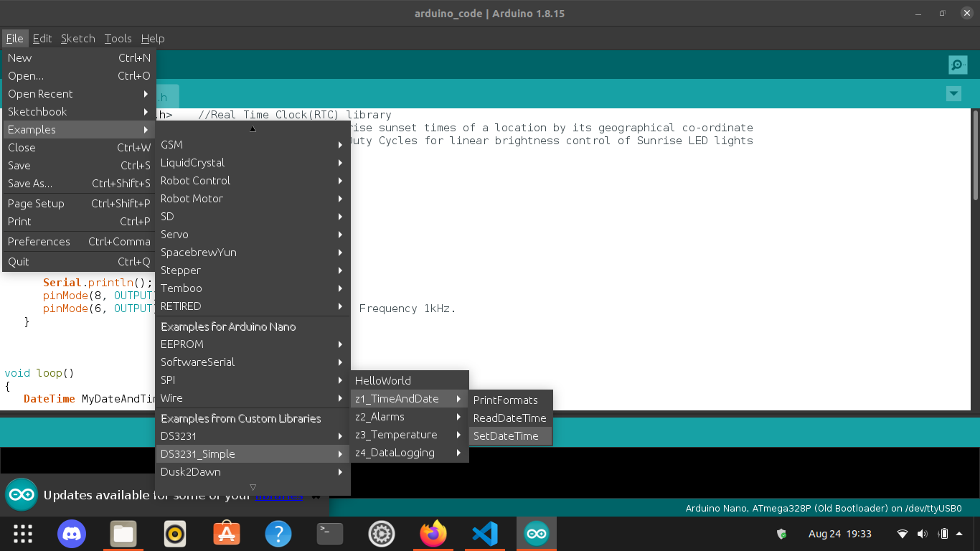Choose Close from the File menu
980x551 pixels.
coord(79,148)
